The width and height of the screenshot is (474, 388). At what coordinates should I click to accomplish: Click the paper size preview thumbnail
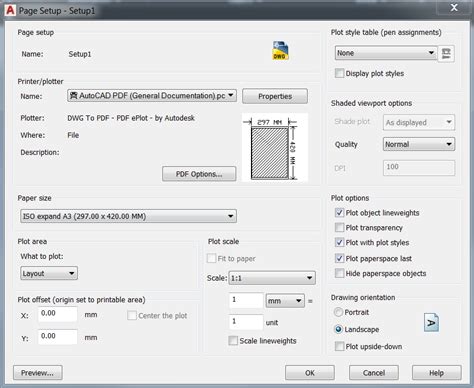click(274, 147)
